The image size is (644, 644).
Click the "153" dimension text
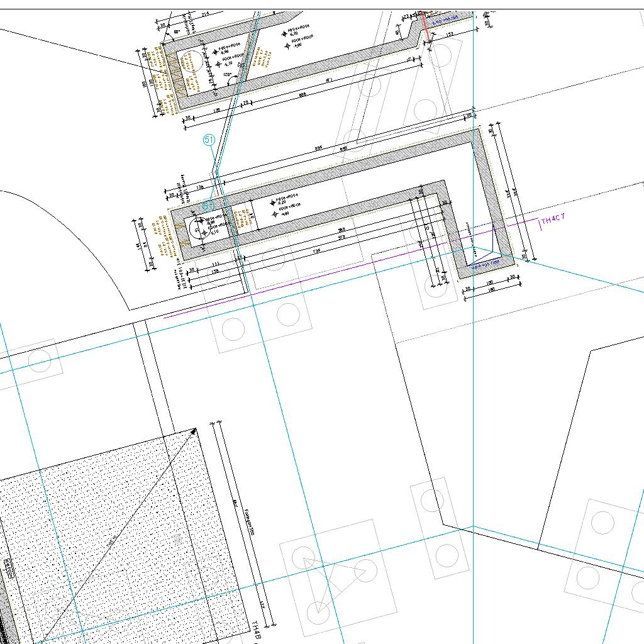[450, 34]
